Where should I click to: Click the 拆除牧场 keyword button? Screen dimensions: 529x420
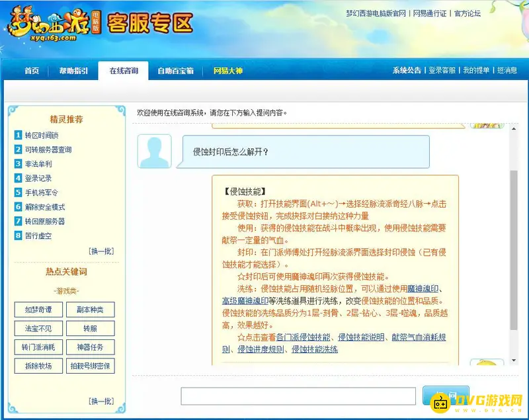pos(38,366)
